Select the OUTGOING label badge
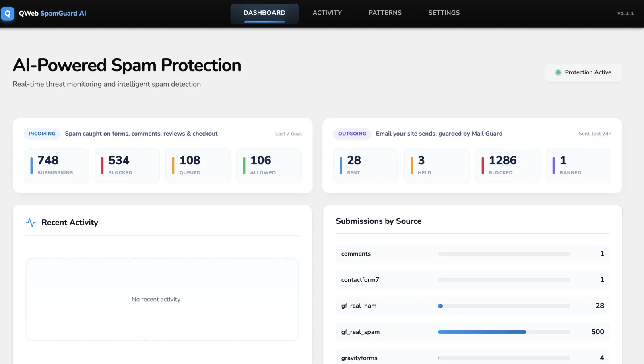Viewport: 644px width, 364px height. (x=352, y=134)
